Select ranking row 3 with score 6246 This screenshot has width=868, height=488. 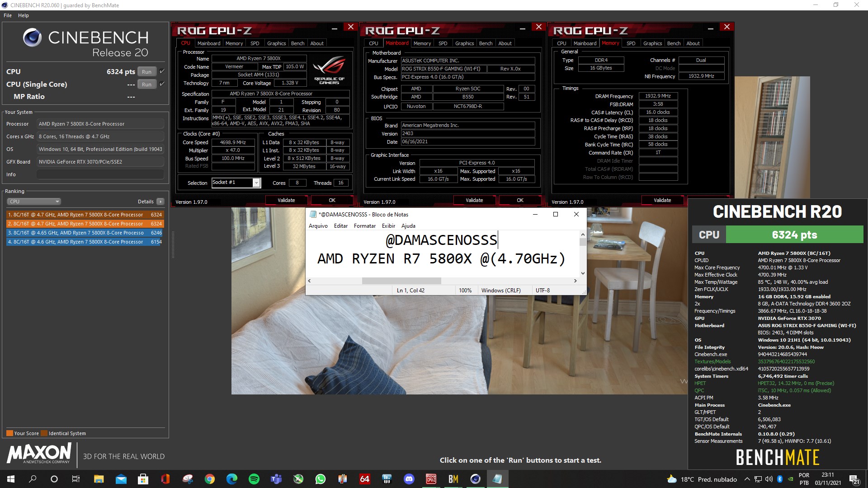(x=85, y=233)
